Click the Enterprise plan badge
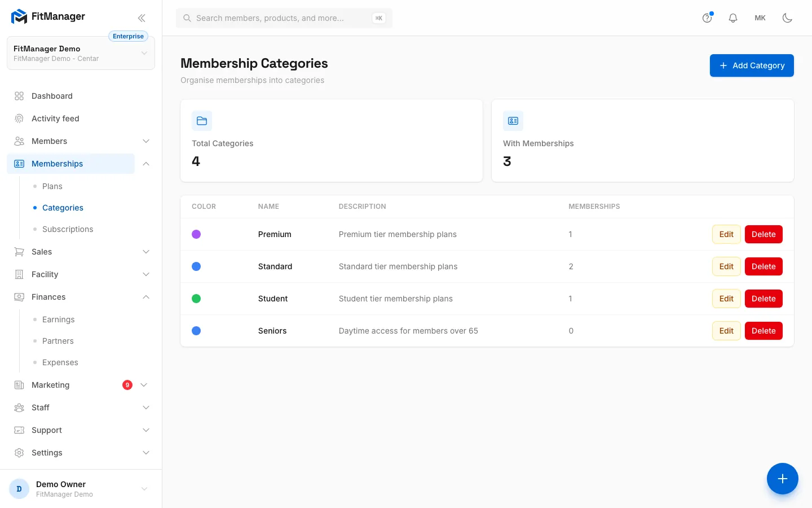This screenshot has width=812, height=508. coord(128,36)
